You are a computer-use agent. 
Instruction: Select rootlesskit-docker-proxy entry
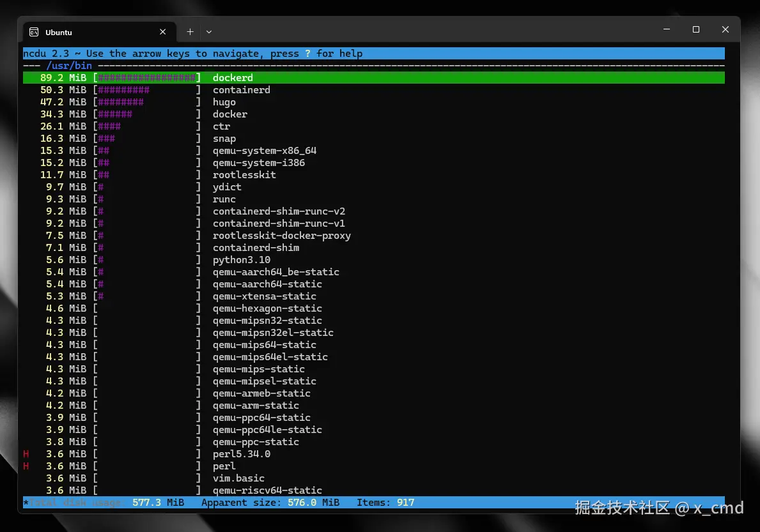coord(374,235)
